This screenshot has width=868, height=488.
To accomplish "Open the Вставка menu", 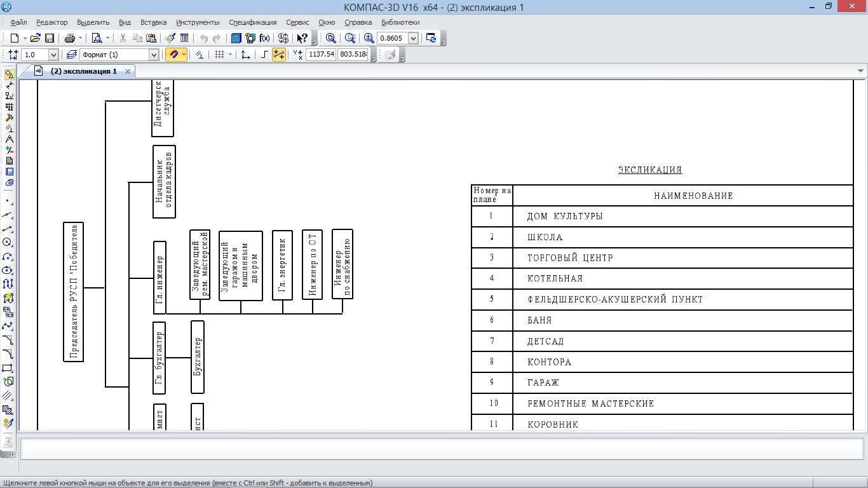I will [x=153, y=22].
